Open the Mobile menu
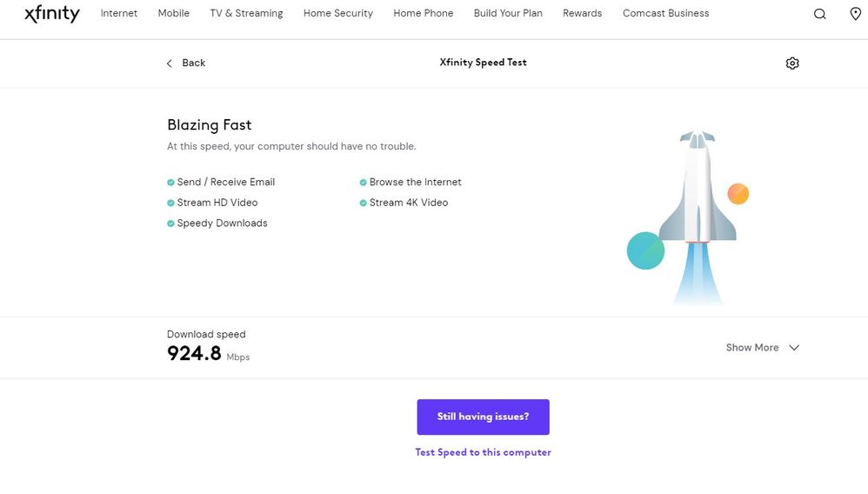 click(174, 13)
